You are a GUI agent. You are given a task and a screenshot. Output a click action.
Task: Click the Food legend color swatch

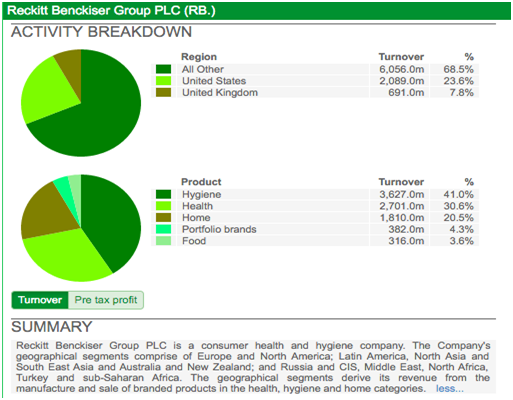tap(163, 241)
